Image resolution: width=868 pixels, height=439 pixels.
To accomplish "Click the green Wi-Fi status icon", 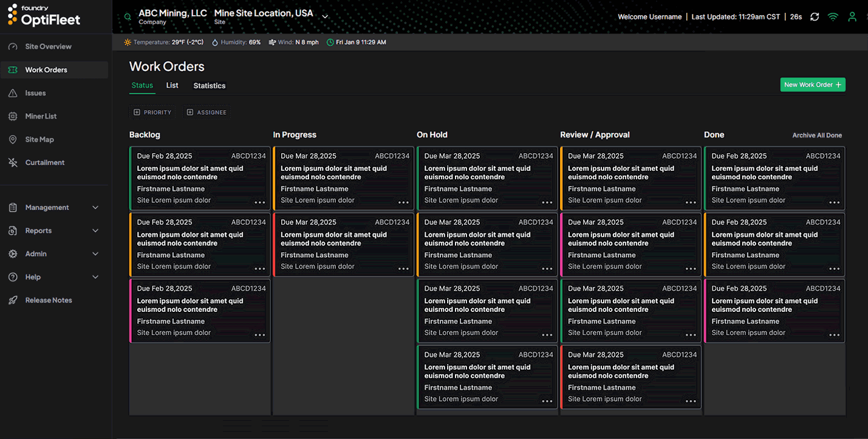I will point(833,16).
